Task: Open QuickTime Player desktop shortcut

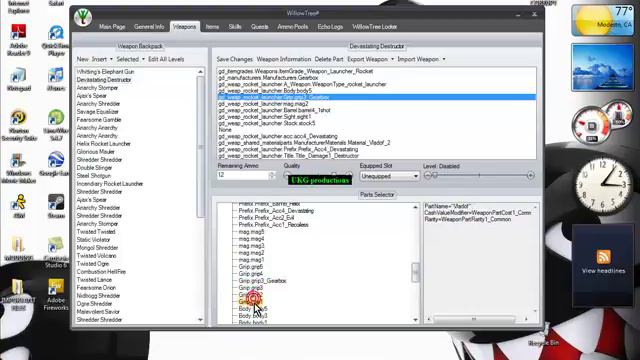Action: pyautogui.click(x=56, y=40)
